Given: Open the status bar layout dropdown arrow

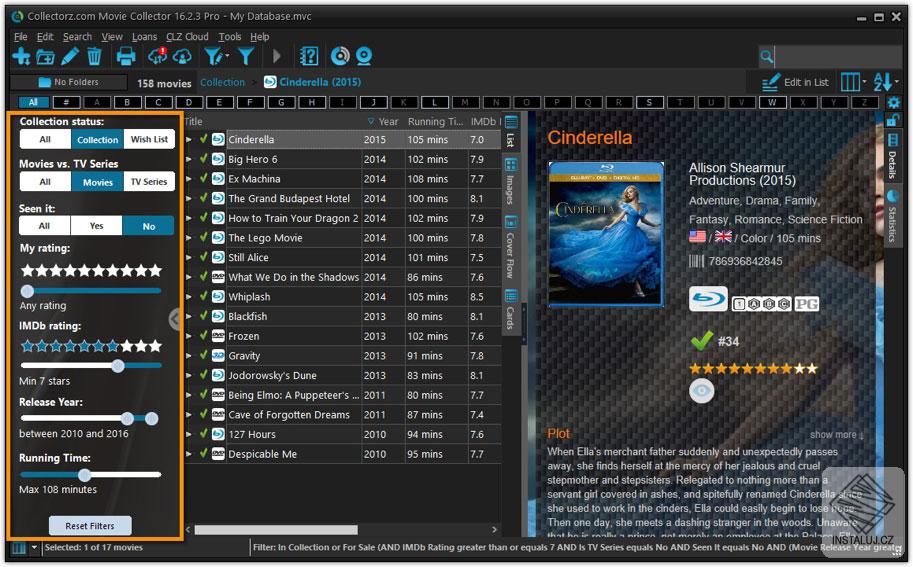Looking at the screenshot, I should coord(34,548).
